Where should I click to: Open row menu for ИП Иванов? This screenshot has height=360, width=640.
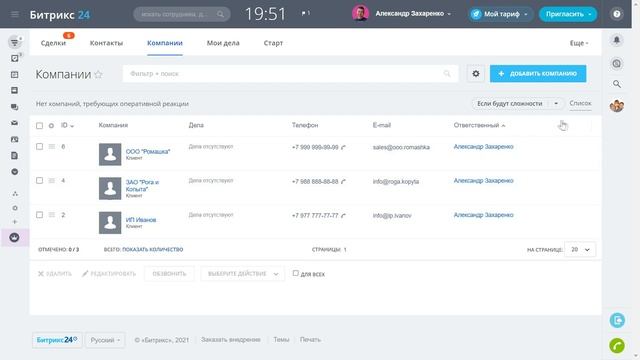pos(52,215)
